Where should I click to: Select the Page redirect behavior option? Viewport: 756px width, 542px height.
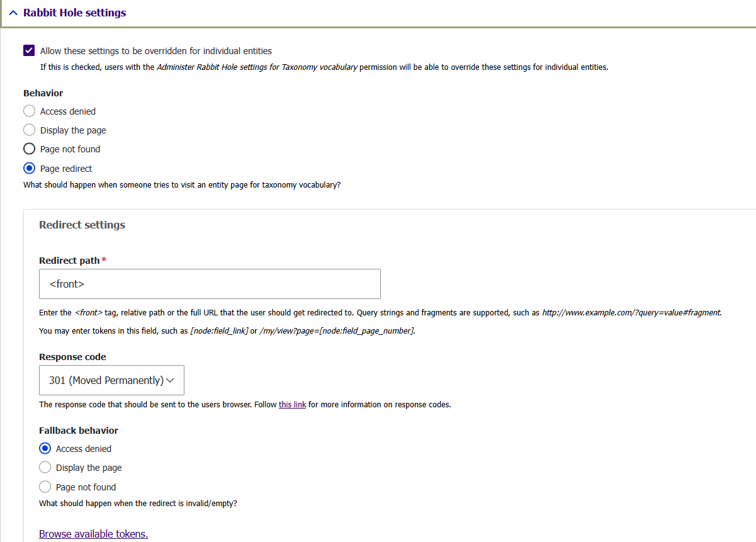pyautogui.click(x=29, y=168)
